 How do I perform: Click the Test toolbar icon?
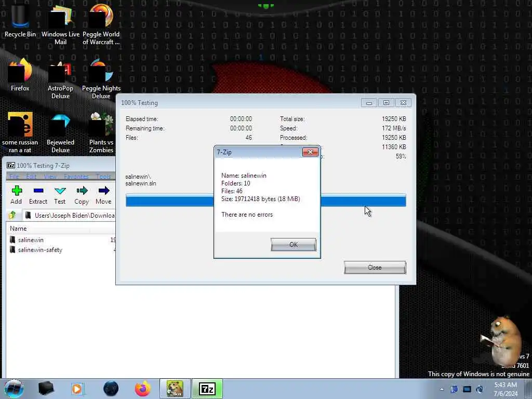pyautogui.click(x=60, y=195)
